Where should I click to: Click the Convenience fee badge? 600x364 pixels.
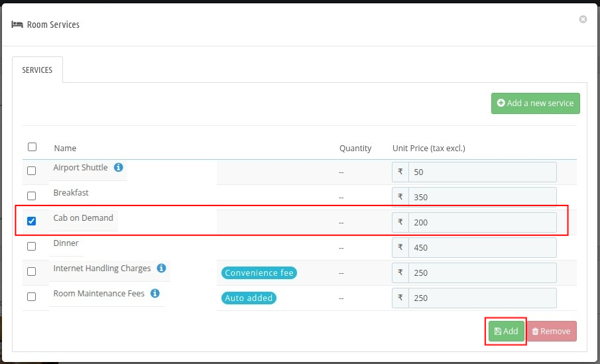(259, 273)
